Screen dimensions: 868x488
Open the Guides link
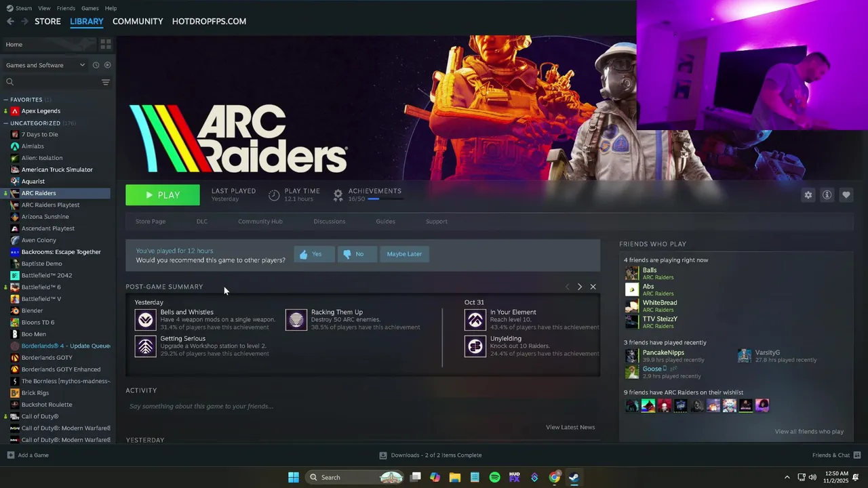click(x=385, y=222)
